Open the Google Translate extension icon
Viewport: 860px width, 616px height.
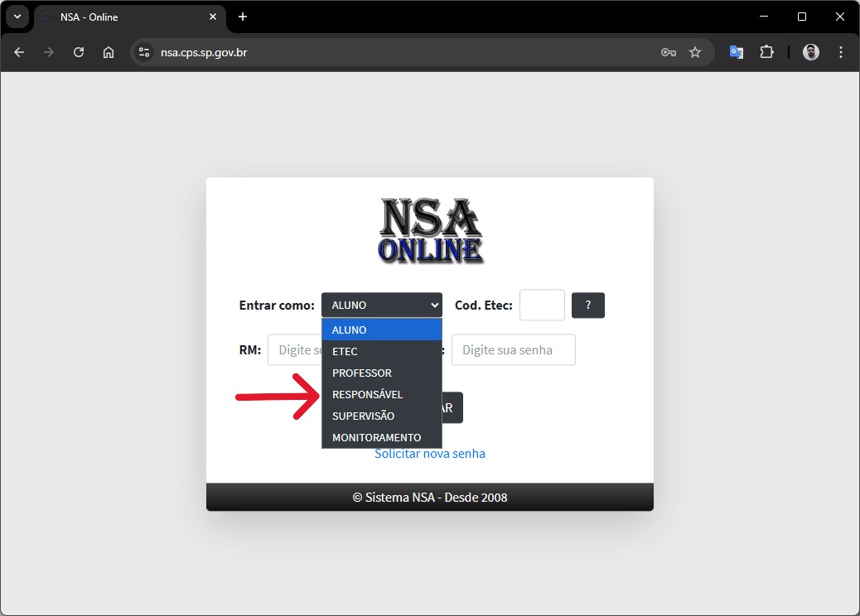coord(736,52)
